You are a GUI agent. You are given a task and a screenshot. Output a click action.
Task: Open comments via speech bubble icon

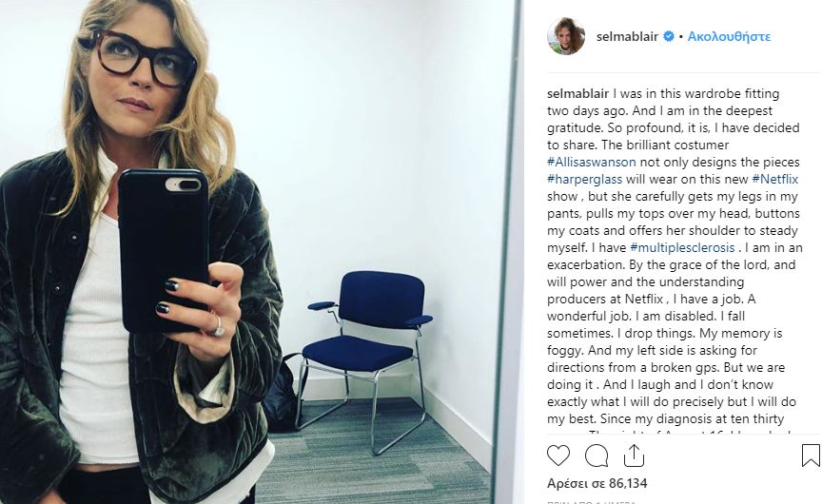[x=597, y=456]
